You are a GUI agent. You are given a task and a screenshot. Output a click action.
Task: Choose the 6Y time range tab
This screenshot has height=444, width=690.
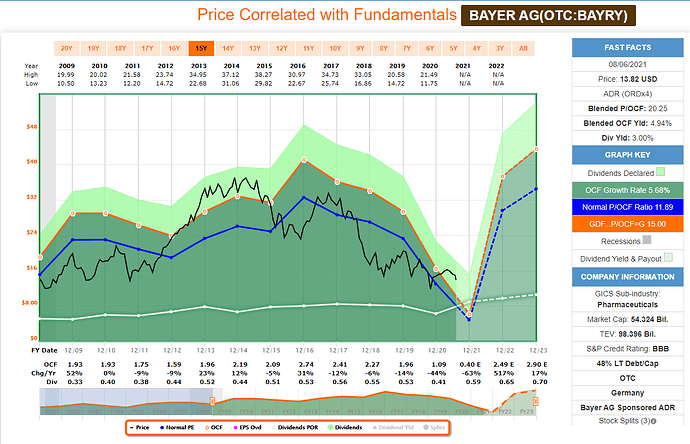430,48
